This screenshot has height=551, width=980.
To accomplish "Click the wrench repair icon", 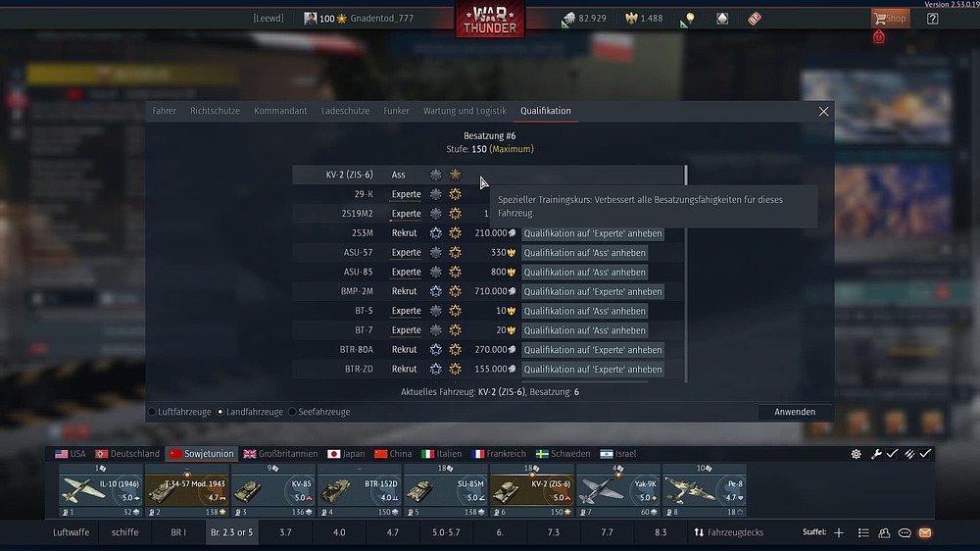I will click(x=876, y=454).
